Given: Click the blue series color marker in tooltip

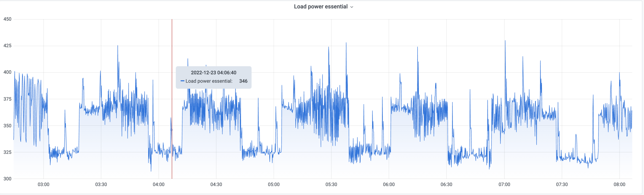Looking at the screenshot, I should pos(182,81).
